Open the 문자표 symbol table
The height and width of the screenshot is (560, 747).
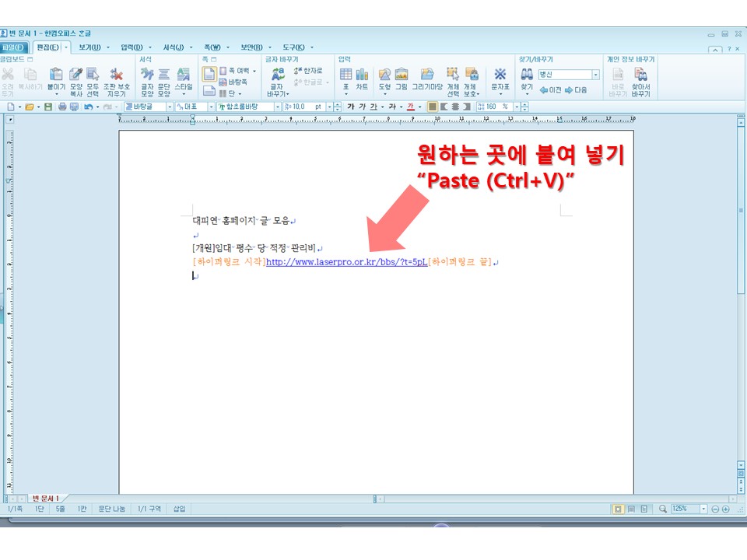pos(500,79)
